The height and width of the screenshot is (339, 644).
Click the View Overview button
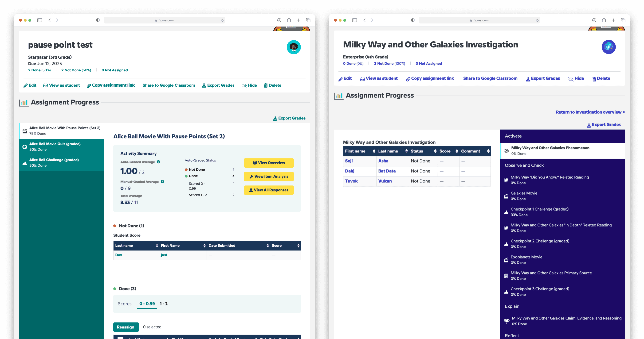pyautogui.click(x=269, y=163)
